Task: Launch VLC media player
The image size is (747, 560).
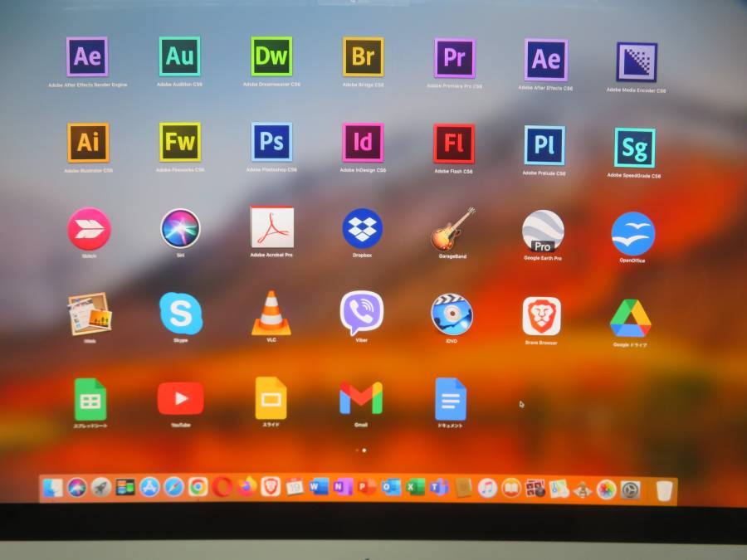Action: (x=271, y=313)
